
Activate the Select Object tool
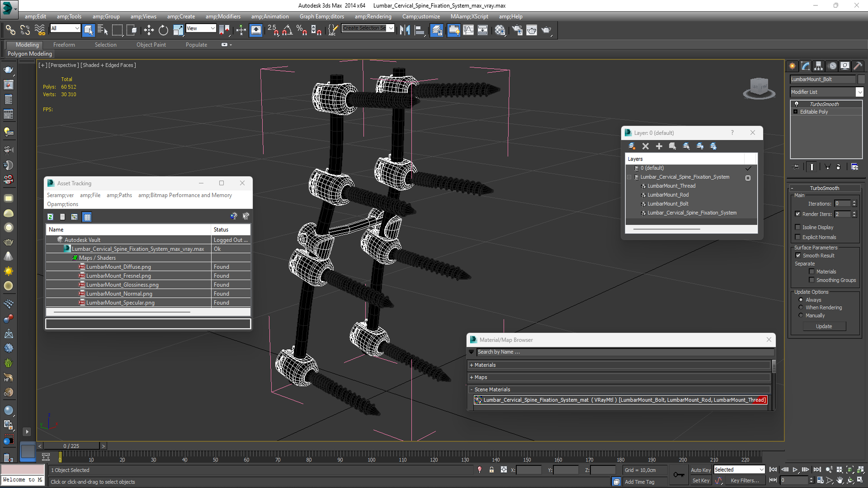click(89, 30)
